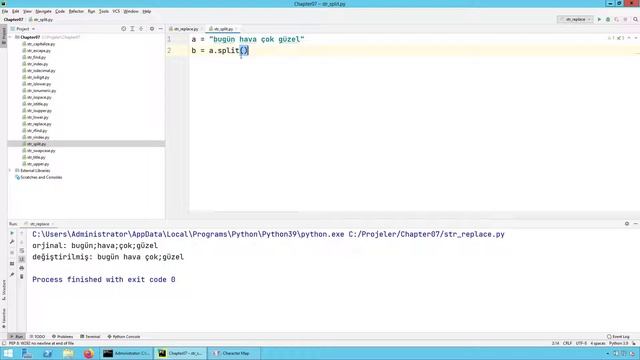Switch to PyCharm Chapter07 taskbar item
Viewport: 640px width, 360px height.
pyautogui.click(x=180, y=353)
